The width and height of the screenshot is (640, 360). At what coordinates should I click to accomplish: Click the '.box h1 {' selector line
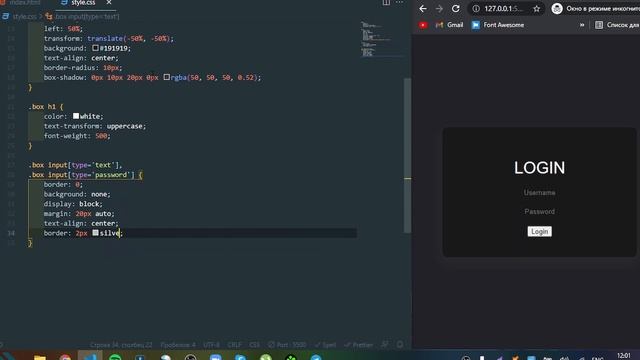[46, 107]
